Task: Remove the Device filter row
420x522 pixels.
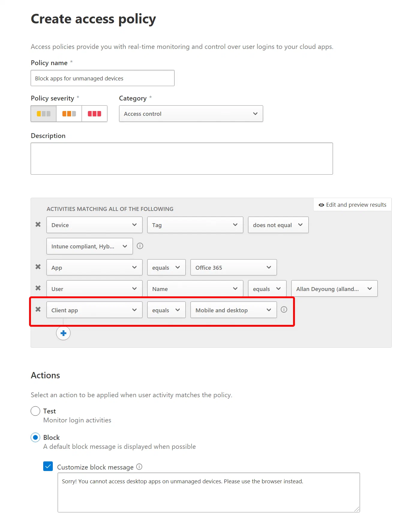Action: click(38, 224)
